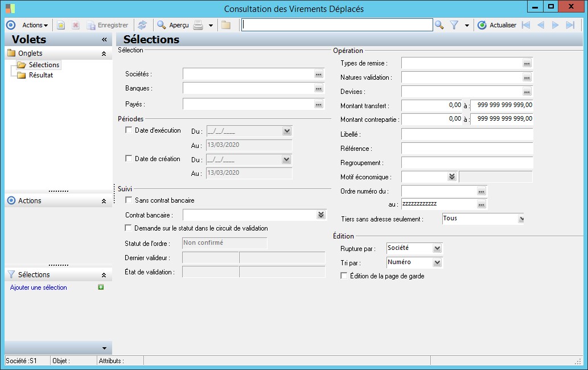
Task: Open the Actions menu in toolbar
Action: coord(35,25)
